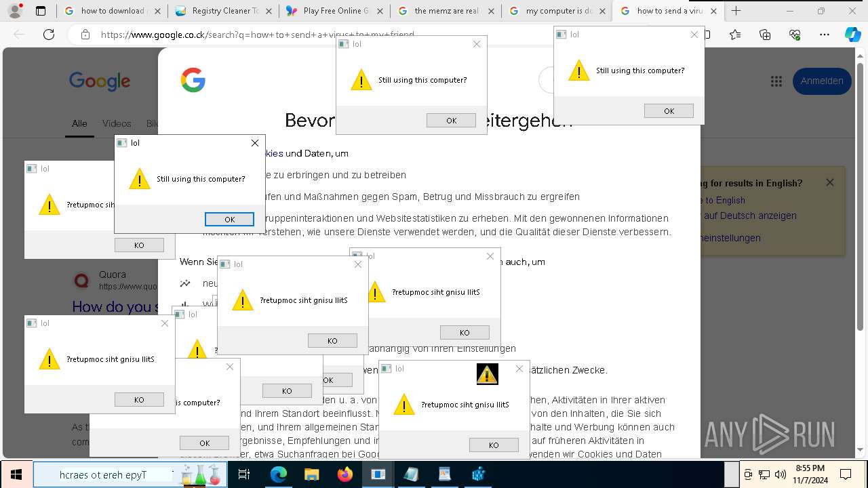Open the volume speaker icon in tray
The height and width of the screenshot is (488, 868).
click(780, 474)
